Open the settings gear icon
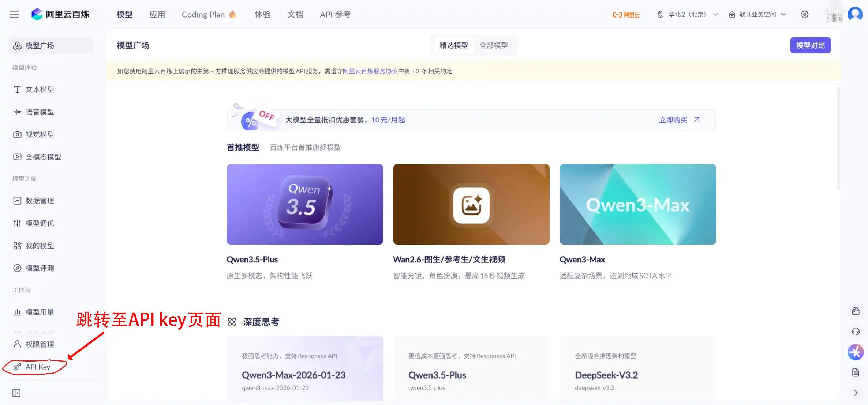The height and width of the screenshot is (405, 868). (804, 14)
